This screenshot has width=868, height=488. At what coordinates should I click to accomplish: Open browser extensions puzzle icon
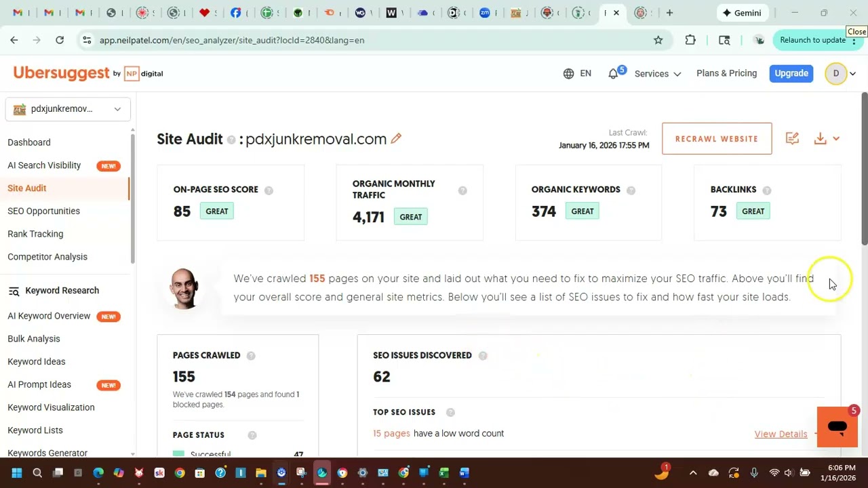[x=690, y=40]
